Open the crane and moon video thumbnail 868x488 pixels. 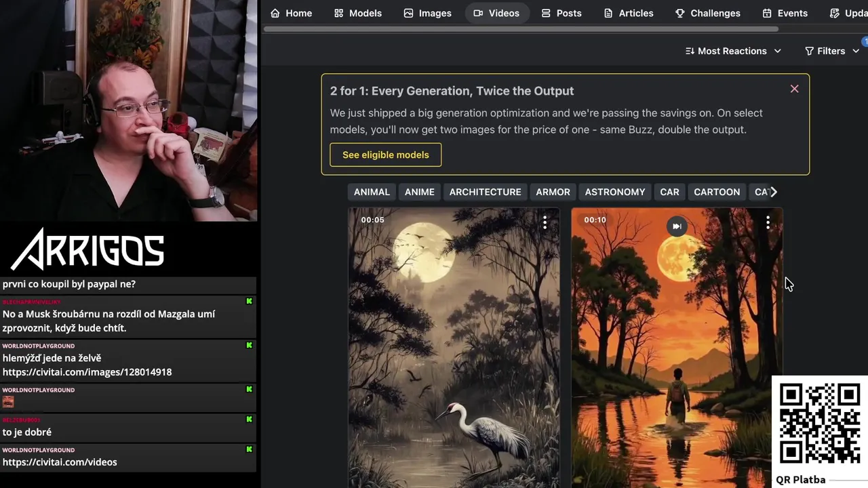click(454, 348)
